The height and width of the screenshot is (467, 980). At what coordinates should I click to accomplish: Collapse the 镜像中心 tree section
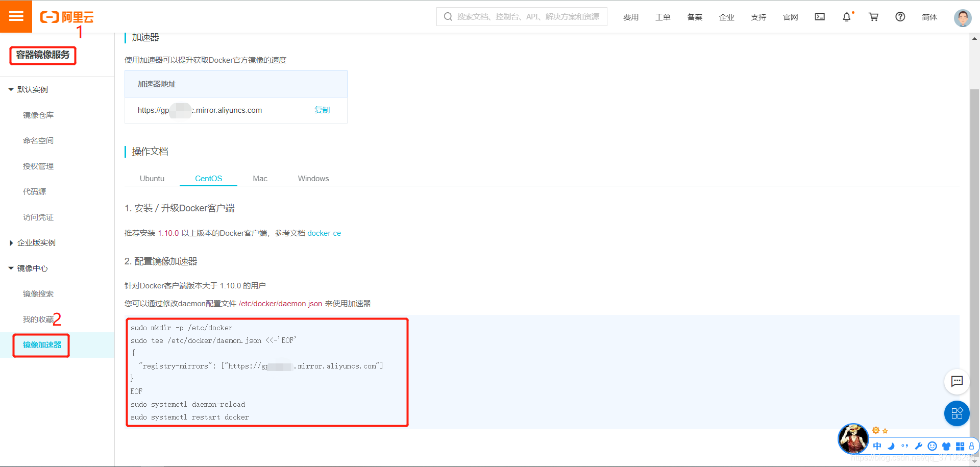point(11,268)
